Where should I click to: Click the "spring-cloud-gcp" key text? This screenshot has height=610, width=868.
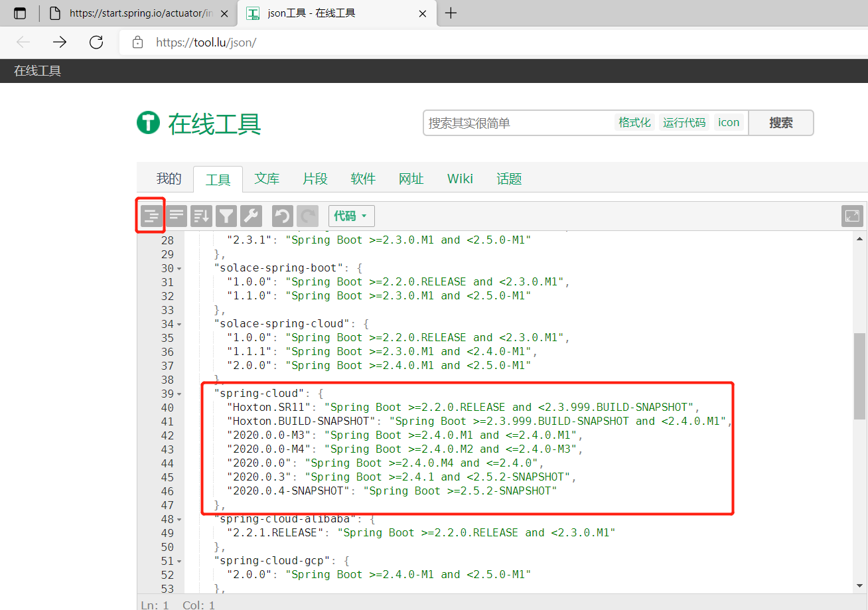pyautogui.click(x=272, y=560)
